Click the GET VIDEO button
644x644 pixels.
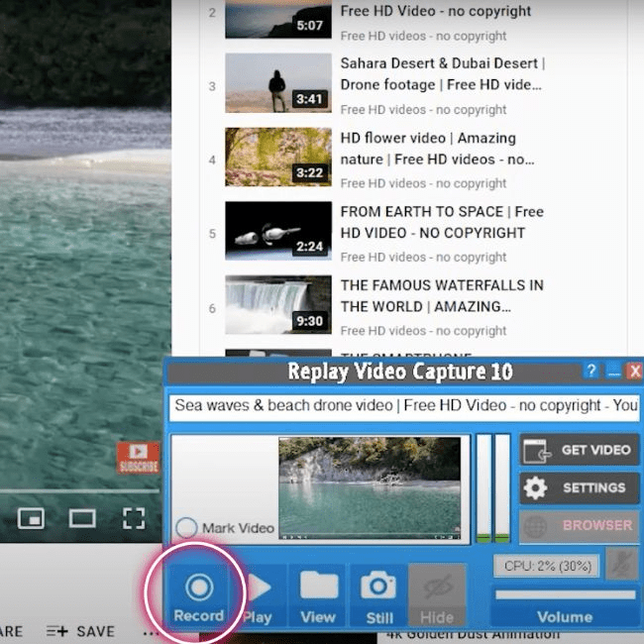(580, 450)
